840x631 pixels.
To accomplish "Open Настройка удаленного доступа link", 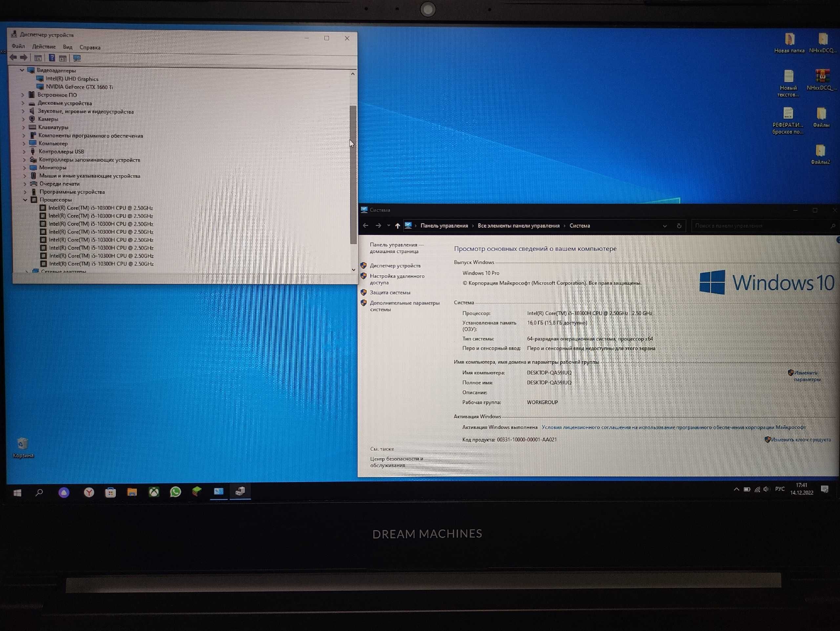I will (397, 279).
